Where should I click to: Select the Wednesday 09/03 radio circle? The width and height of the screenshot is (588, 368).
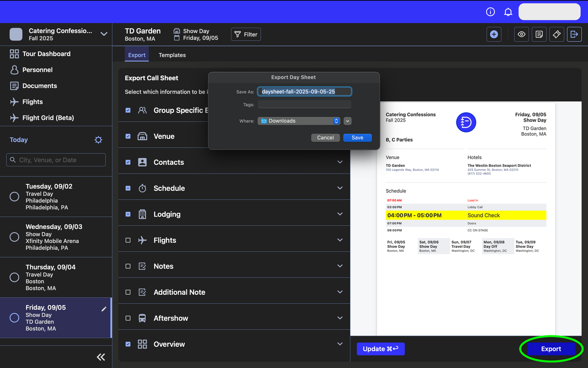14,237
